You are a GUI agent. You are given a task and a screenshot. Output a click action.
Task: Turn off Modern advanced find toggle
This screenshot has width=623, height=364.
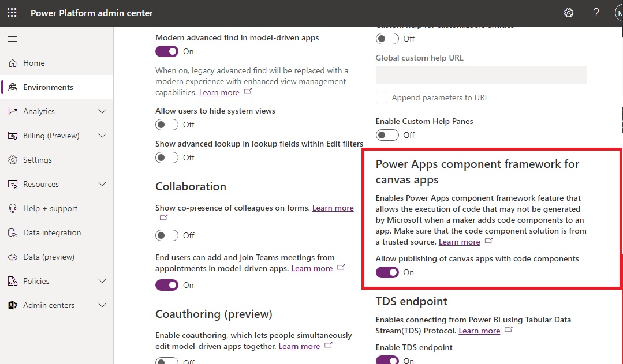click(x=166, y=51)
